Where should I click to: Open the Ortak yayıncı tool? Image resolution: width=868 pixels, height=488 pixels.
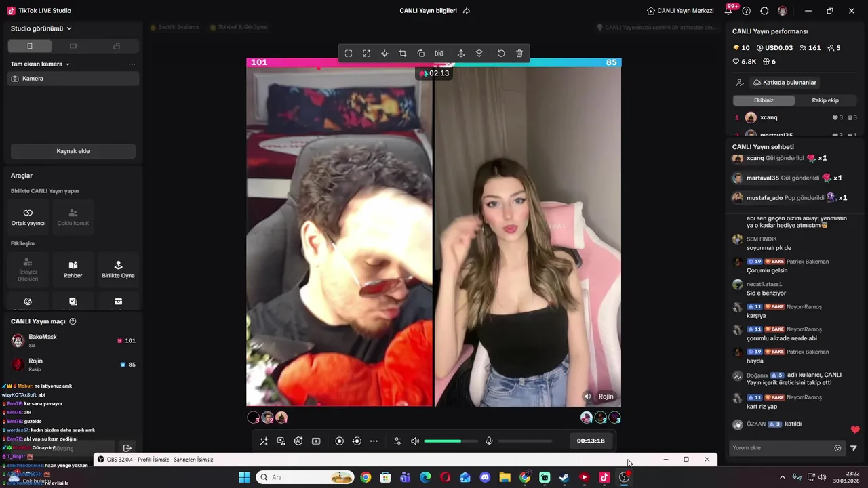(28, 217)
